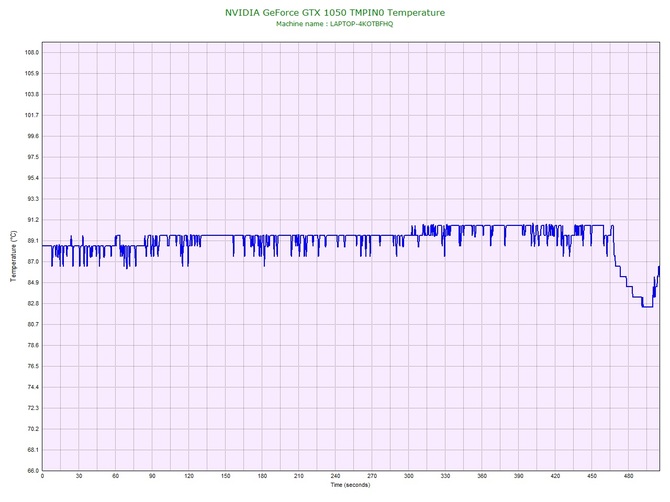Click the 97.5 y-axis value
The height and width of the screenshot is (502, 670).
pyautogui.click(x=32, y=157)
